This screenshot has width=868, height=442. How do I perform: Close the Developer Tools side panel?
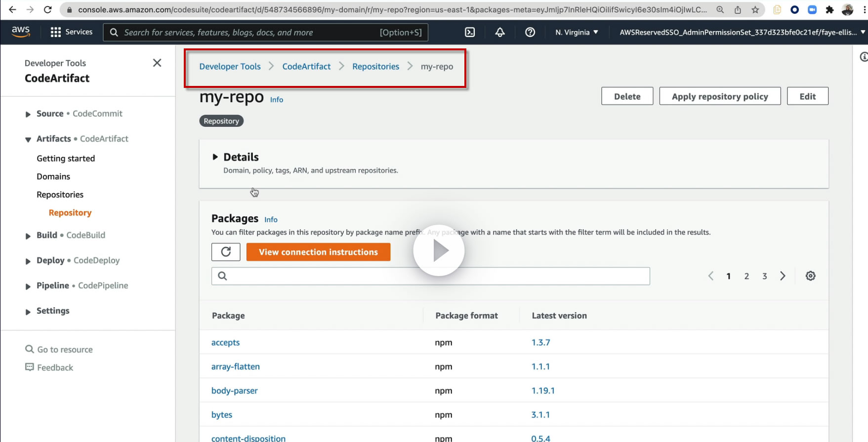157,63
